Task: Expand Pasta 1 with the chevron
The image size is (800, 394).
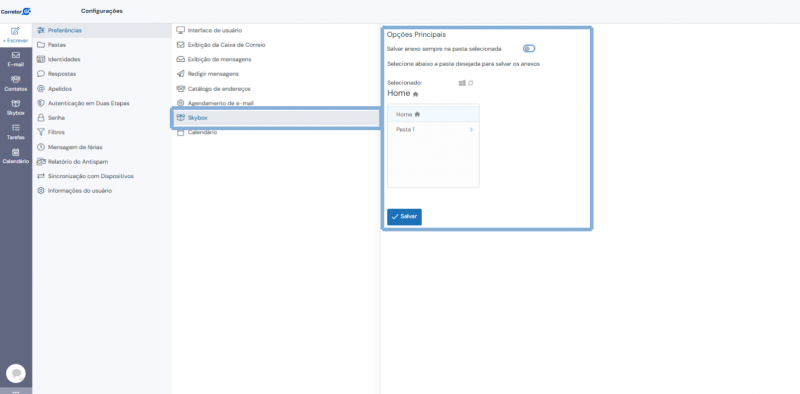Action: click(x=471, y=130)
